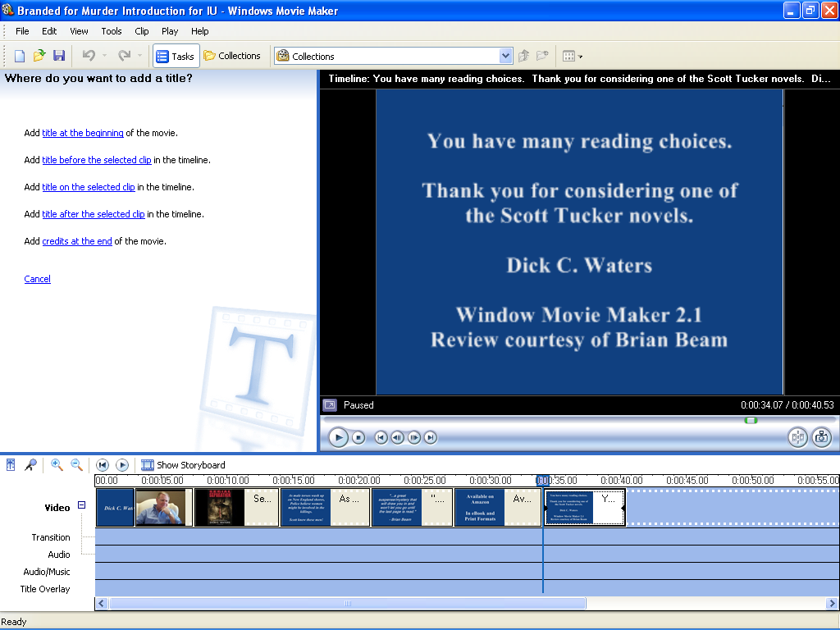This screenshot has width=840, height=630.
Task: Click the Save Project disk icon
Action: pyautogui.click(x=59, y=56)
